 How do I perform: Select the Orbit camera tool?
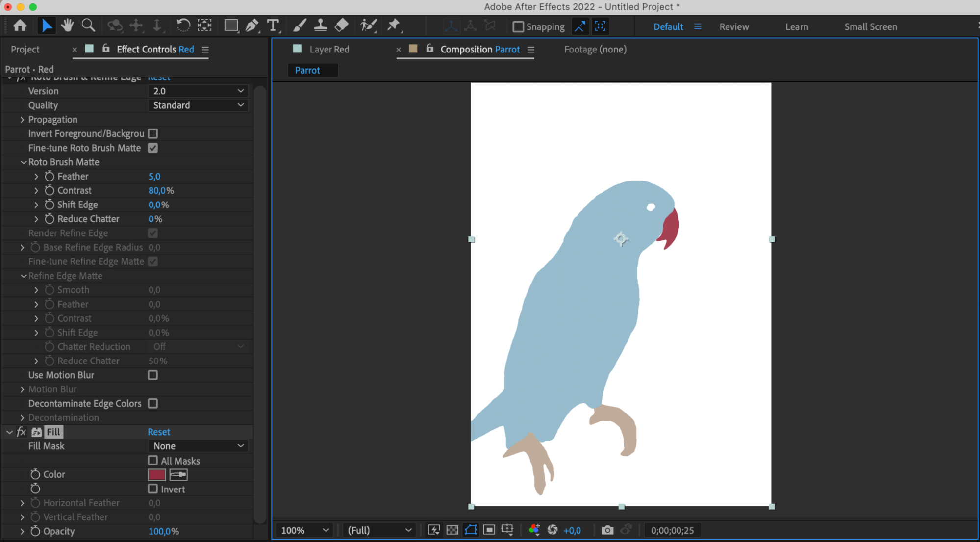tap(115, 26)
